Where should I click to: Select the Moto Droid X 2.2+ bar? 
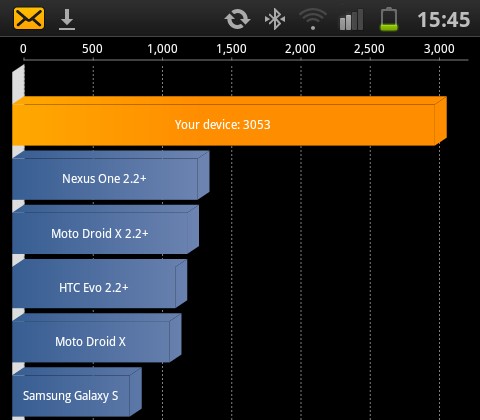click(106, 230)
